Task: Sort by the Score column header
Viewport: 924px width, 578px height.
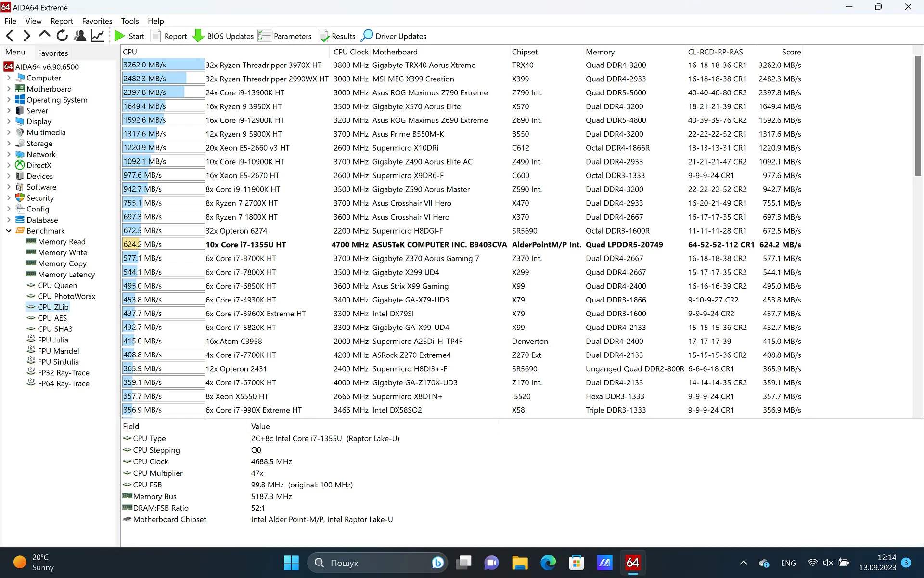Action: click(780, 52)
